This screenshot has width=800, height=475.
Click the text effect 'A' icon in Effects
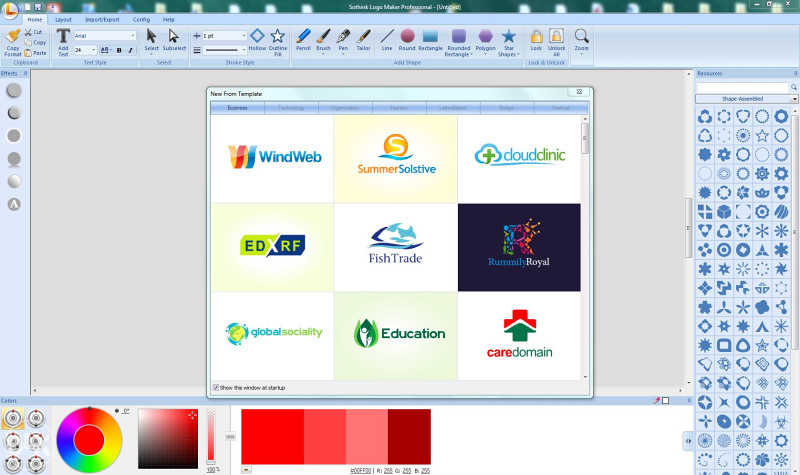click(14, 204)
